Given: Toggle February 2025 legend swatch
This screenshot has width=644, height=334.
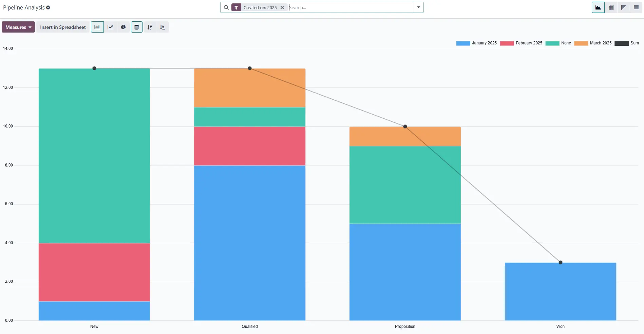Looking at the screenshot, I should (x=507, y=43).
